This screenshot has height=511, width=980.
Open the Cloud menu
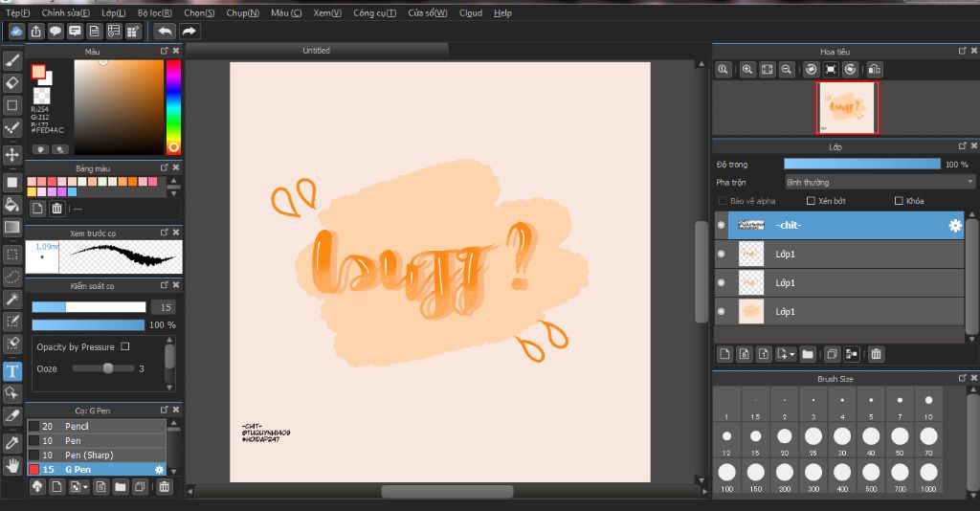point(471,12)
